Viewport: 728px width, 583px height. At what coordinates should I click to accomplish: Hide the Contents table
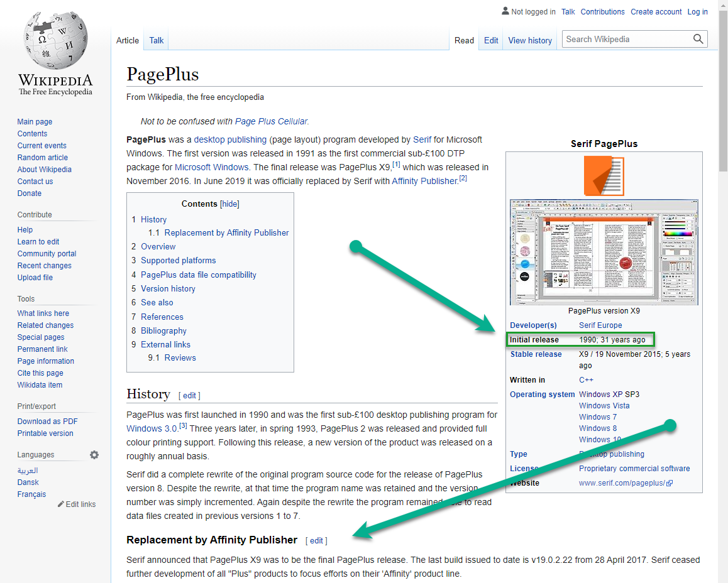[x=229, y=204]
